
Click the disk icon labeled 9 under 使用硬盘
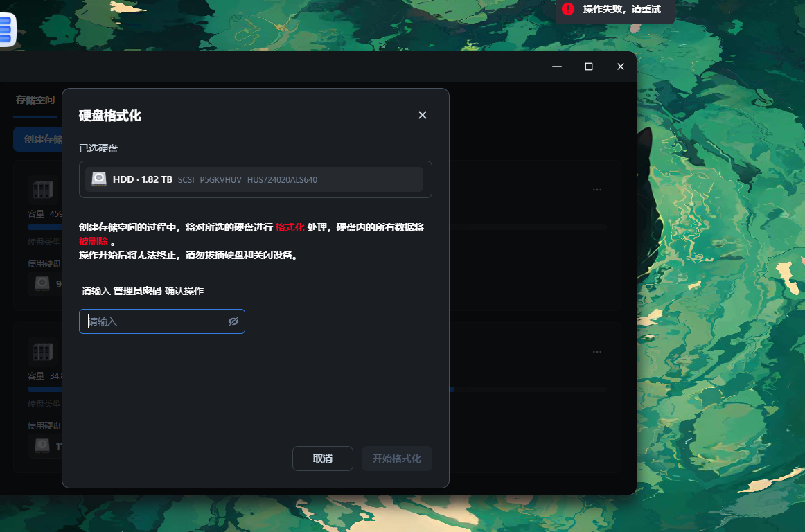click(x=42, y=284)
